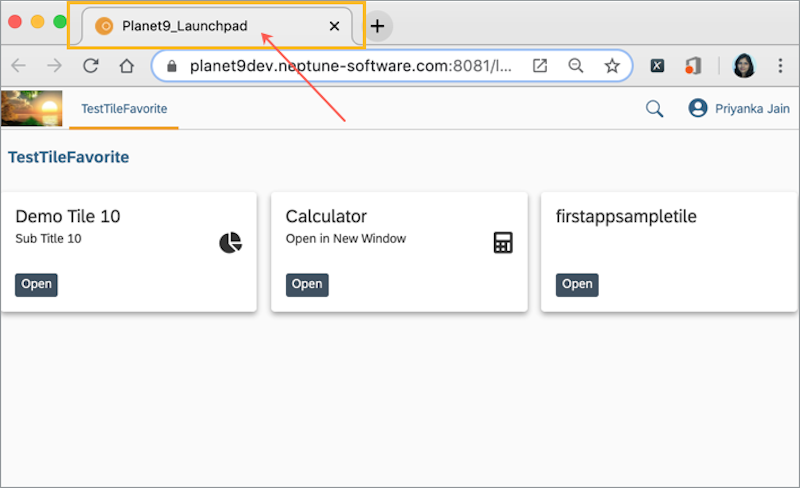The width and height of the screenshot is (800, 488).
Task: Click the URL address bar field
Action: (x=350, y=66)
